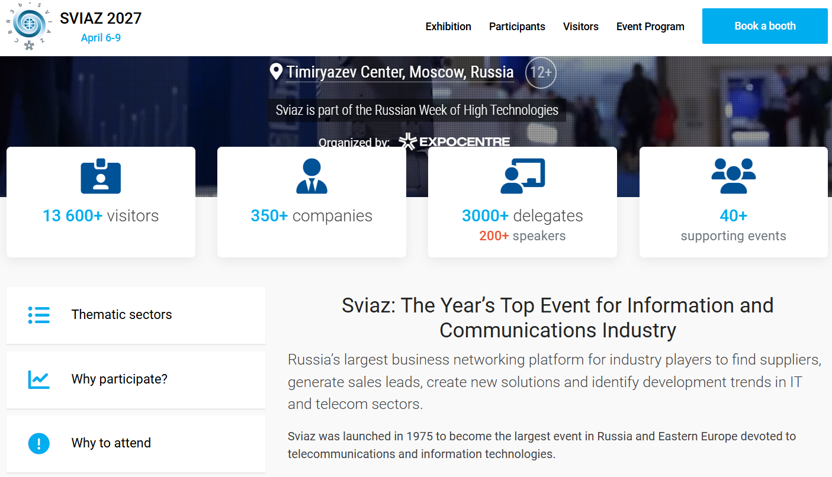Image resolution: width=832 pixels, height=477 pixels.
Task: Click the 'Organized by:' label
Action: [x=354, y=142]
